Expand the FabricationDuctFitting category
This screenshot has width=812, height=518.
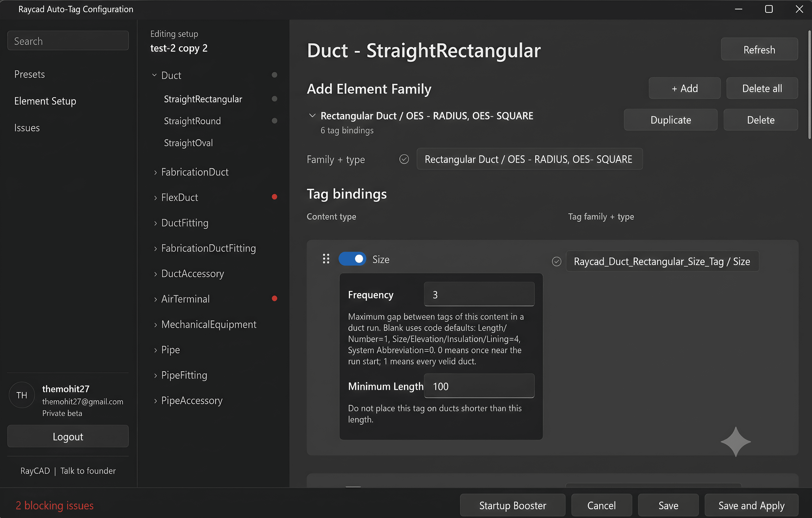(x=155, y=249)
